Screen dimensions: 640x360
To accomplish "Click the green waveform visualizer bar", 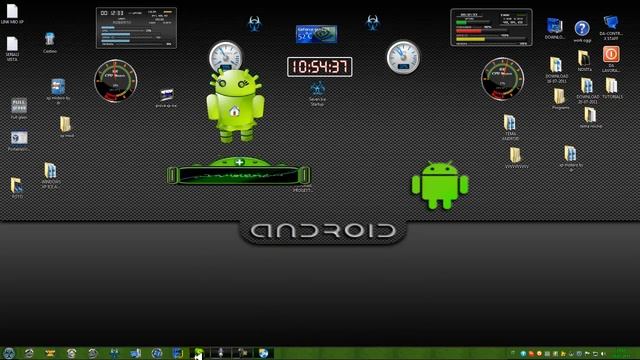I will click(x=239, y=176).
